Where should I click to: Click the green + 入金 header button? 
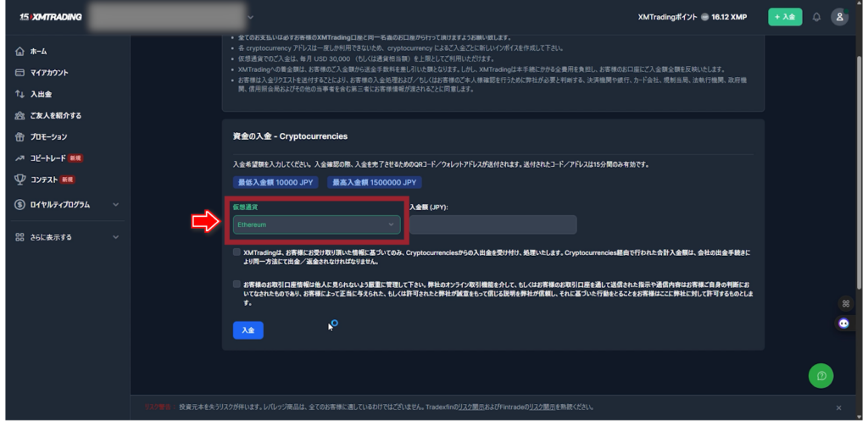(x=785, y=17)
